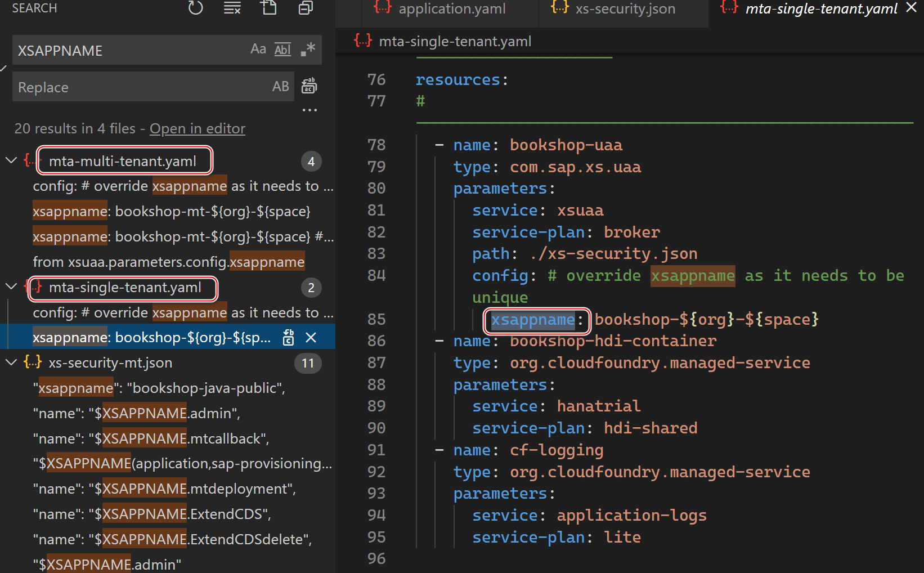Screen dimensions: 924x573
Task: Open result "xsappname: bookshop-mt-${org}-${space}" without comment
Action: 172,212
